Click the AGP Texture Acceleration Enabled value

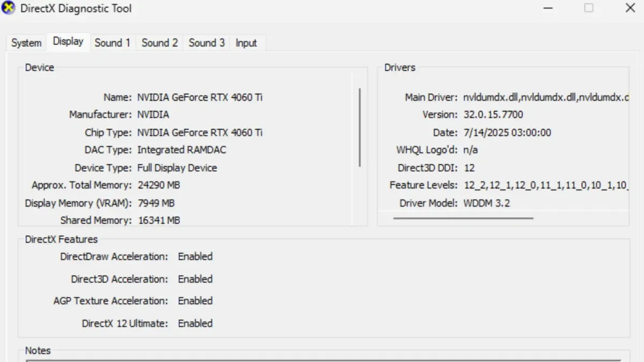point(195,301)
